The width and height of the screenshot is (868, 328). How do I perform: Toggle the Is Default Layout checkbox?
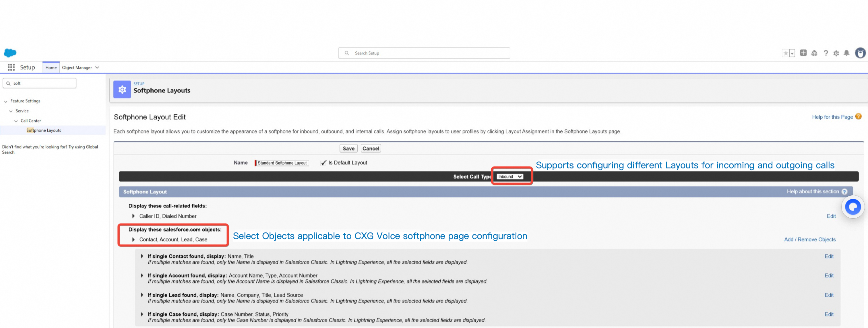[323, 163]
